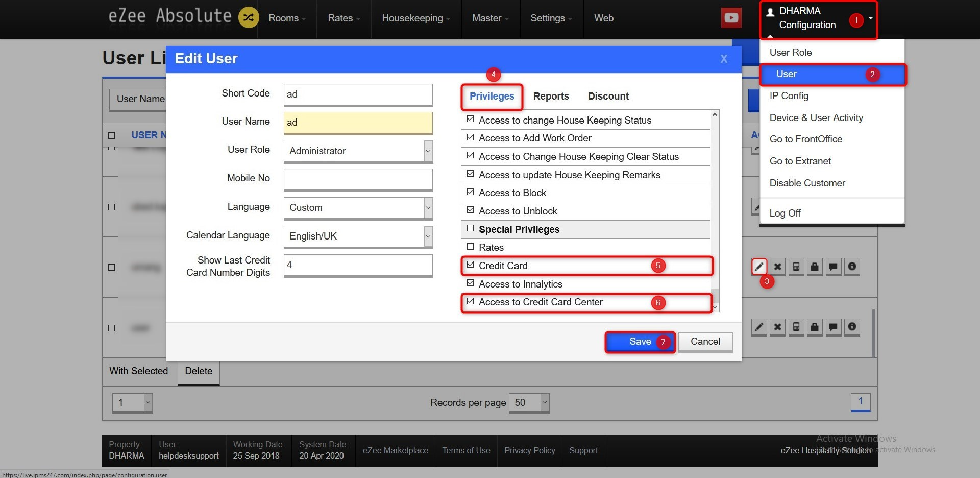
Task: Click the speech bubble icon in the third user row
Action: (x=833, y=267)
